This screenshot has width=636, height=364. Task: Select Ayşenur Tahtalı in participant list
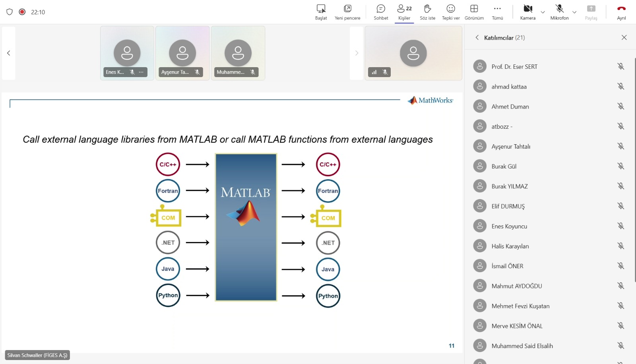(x=549, y=146)
